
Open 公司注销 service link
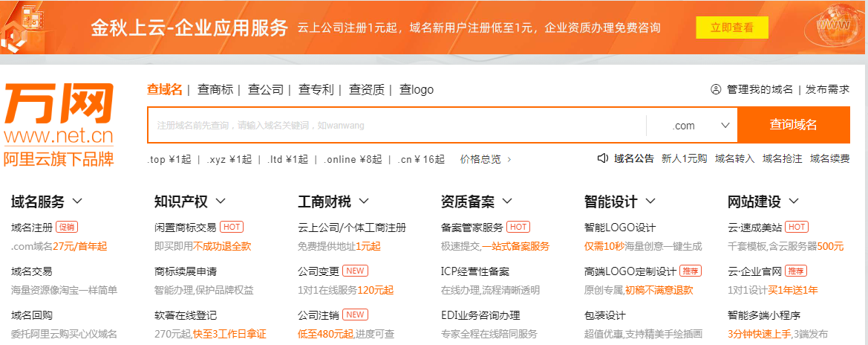pyautogui.click(x=319, y=315)
